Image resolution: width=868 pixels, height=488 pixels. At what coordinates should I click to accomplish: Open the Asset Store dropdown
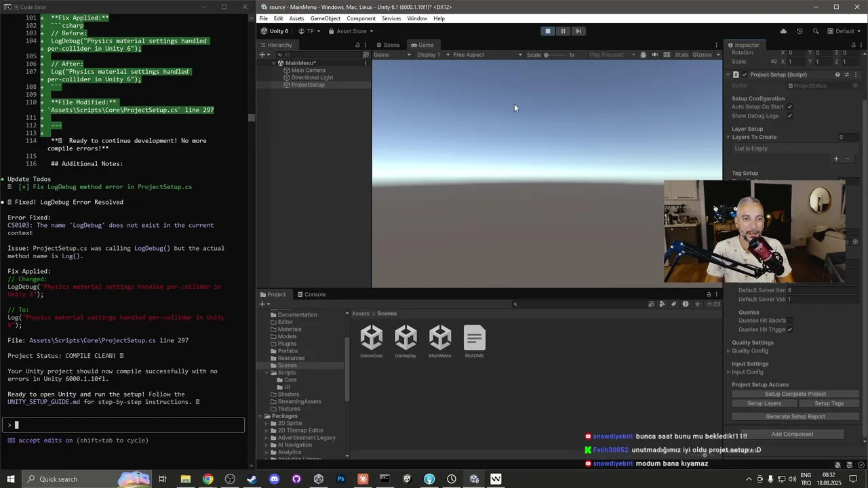[351, 31]
